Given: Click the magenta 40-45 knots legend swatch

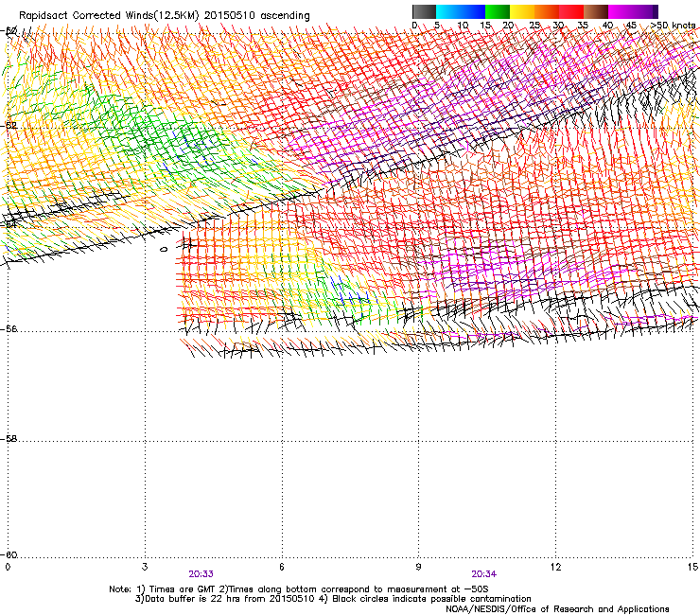Looking at the screenshot, I should 621,11.
